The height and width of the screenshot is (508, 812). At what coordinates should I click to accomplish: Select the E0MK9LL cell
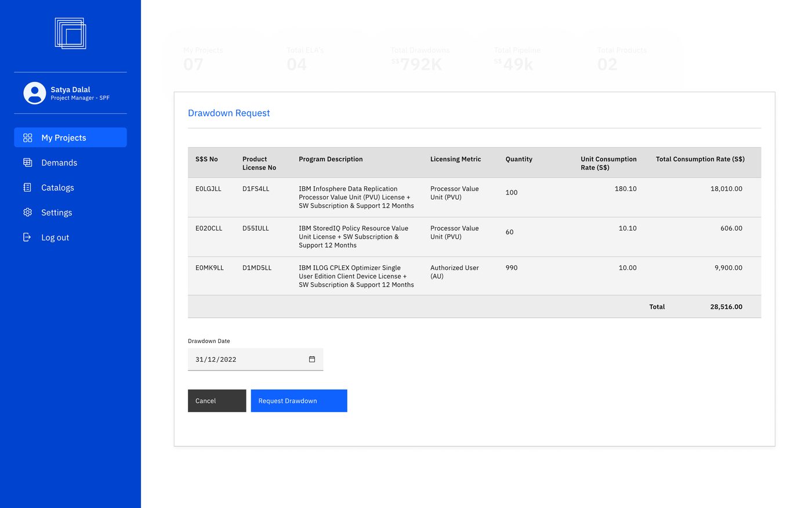point(209,268)
